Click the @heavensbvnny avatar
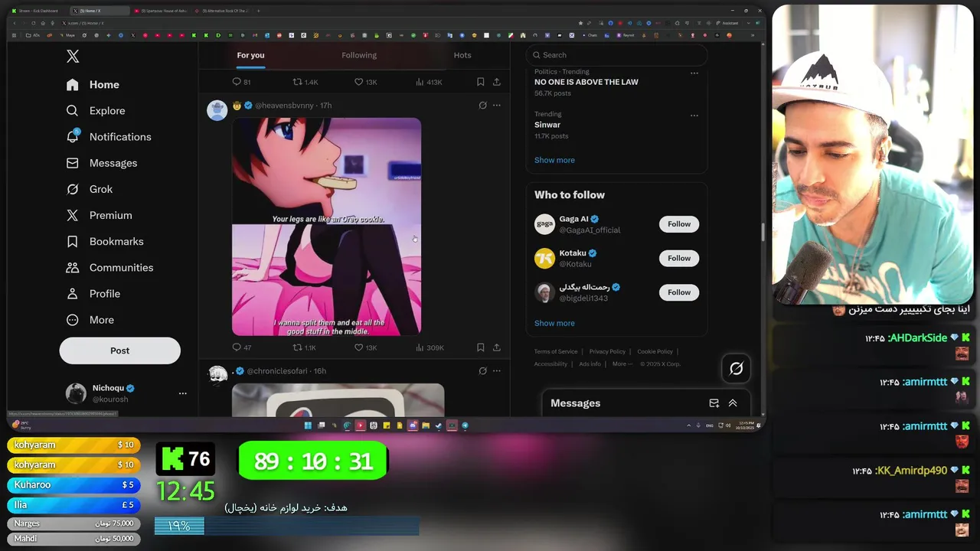 pyautogui.click(x=217, y=110)
